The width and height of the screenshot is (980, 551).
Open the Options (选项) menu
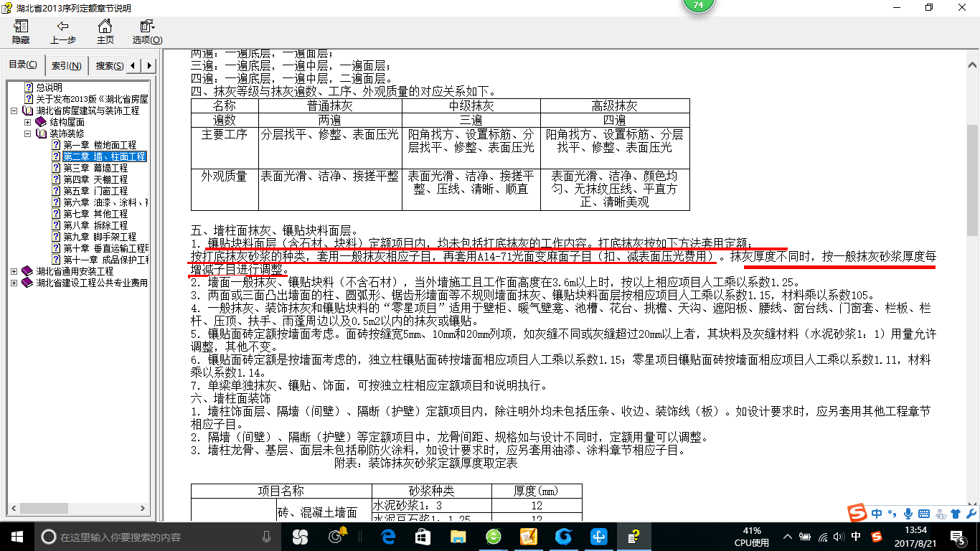[147, 32]
